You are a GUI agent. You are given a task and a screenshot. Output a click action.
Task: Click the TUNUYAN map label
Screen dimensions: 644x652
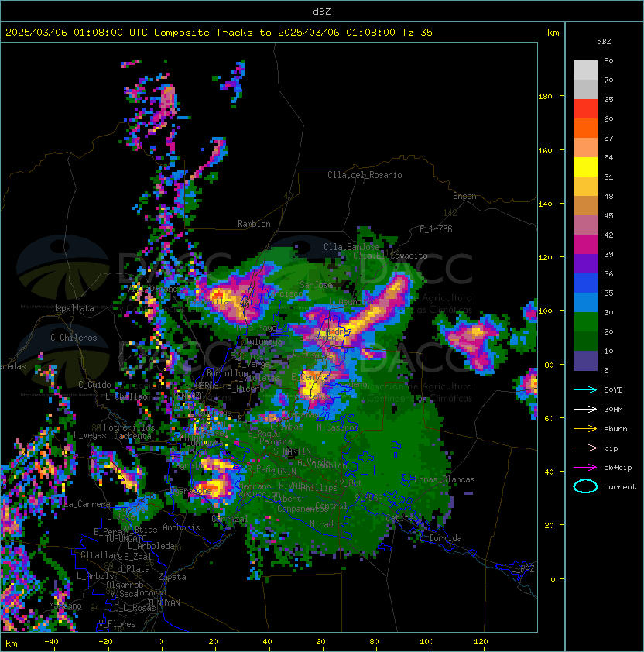point(164,602)
